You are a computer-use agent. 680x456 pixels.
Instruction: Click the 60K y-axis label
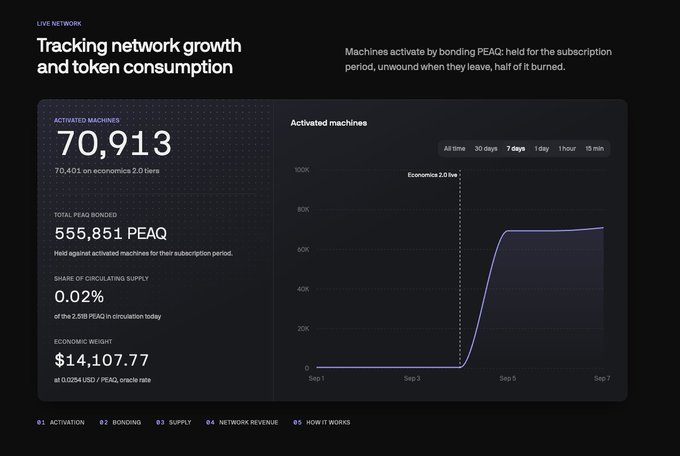303,249
